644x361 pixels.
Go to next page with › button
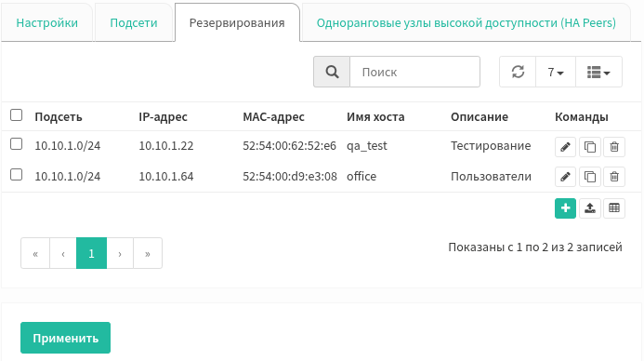(x=120, y=253)
